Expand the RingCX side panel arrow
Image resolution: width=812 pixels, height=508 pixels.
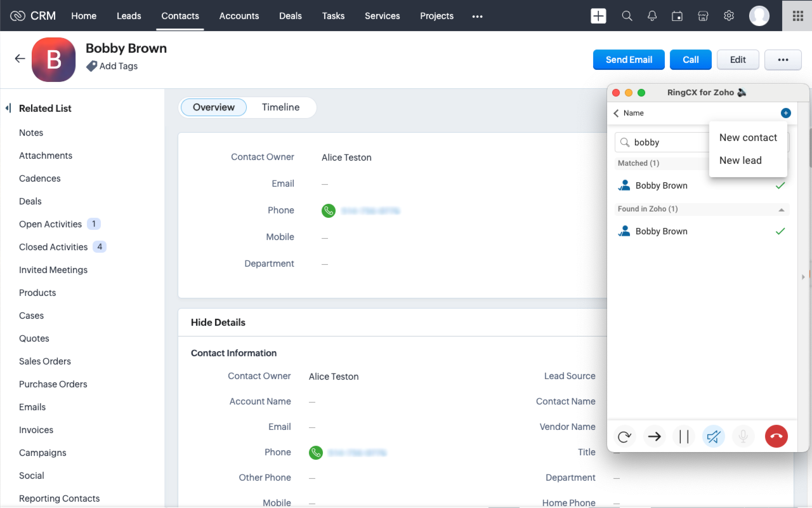point(803,277)
